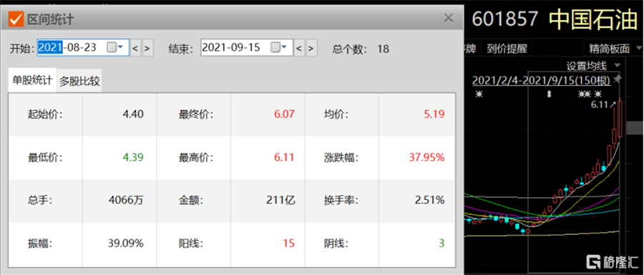This screenshot has height=275, width=644.
Task: Open the start date calendar picker
Action: coord(115,47)
